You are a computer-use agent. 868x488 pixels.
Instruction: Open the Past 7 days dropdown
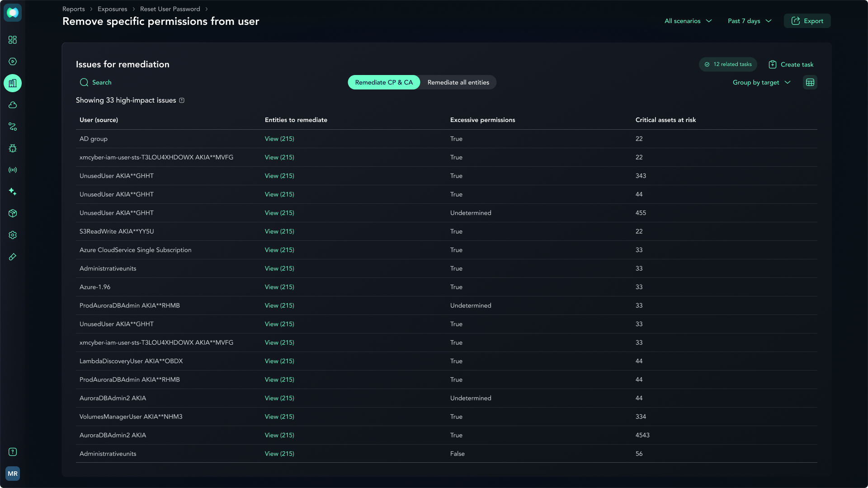click(750, 21)
